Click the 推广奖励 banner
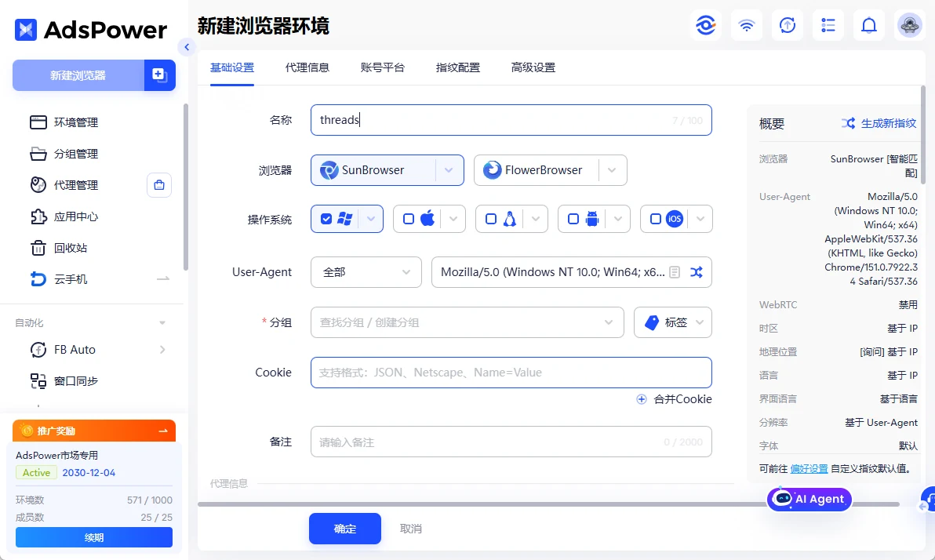This screenshot has height=560, width=935. [94, 431]
